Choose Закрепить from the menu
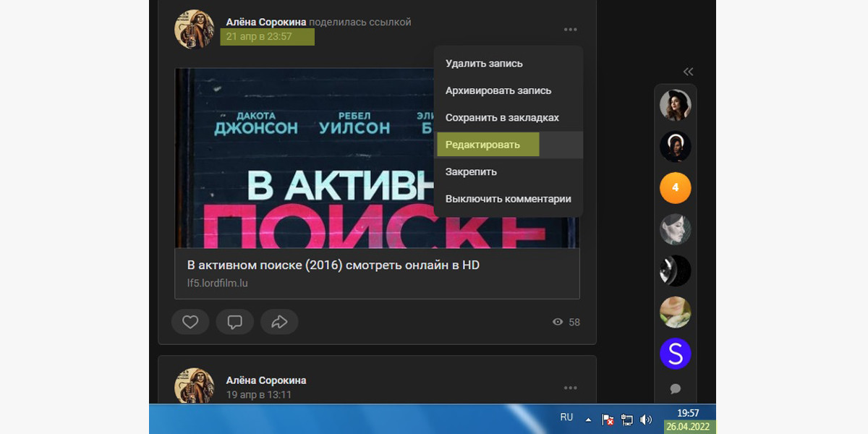868x434 pixels. click(x=509, y=172)
